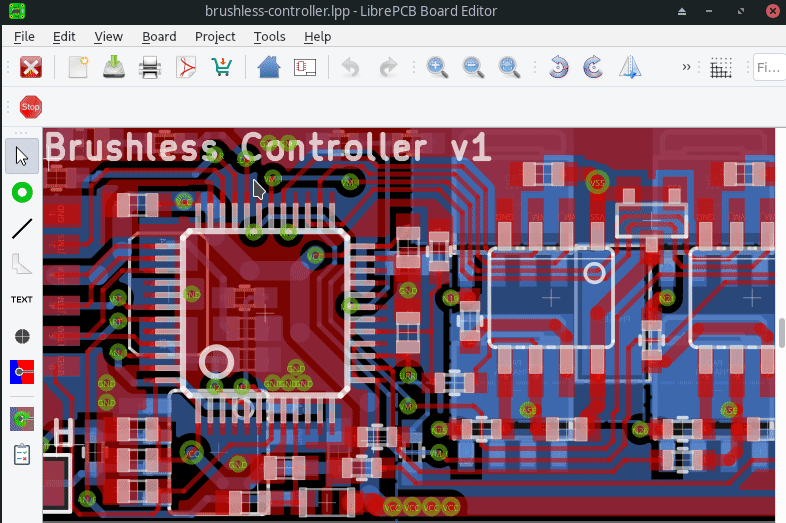Screen dimensions: 786x523
Task: Rebuild planes with the refresh icon
Action: (22, 419)
